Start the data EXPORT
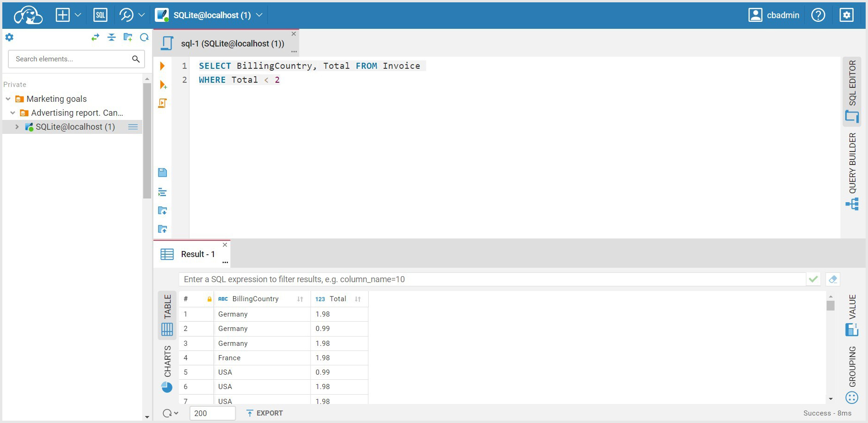 [265, 413]
